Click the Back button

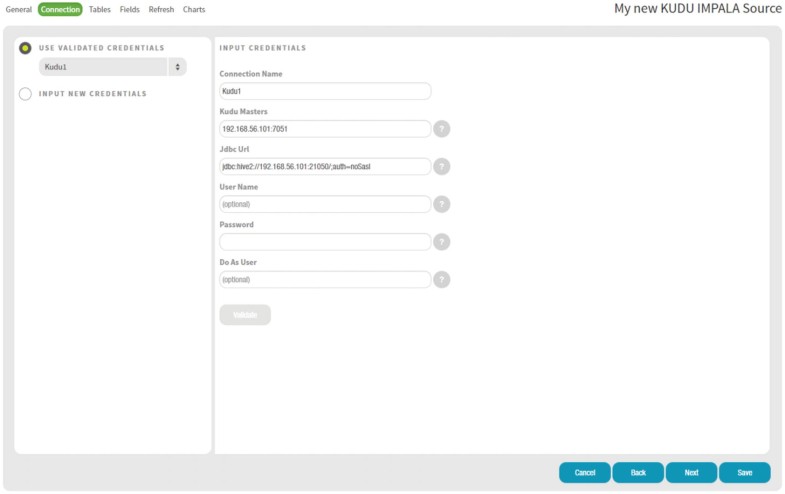[x=638, y=472]
